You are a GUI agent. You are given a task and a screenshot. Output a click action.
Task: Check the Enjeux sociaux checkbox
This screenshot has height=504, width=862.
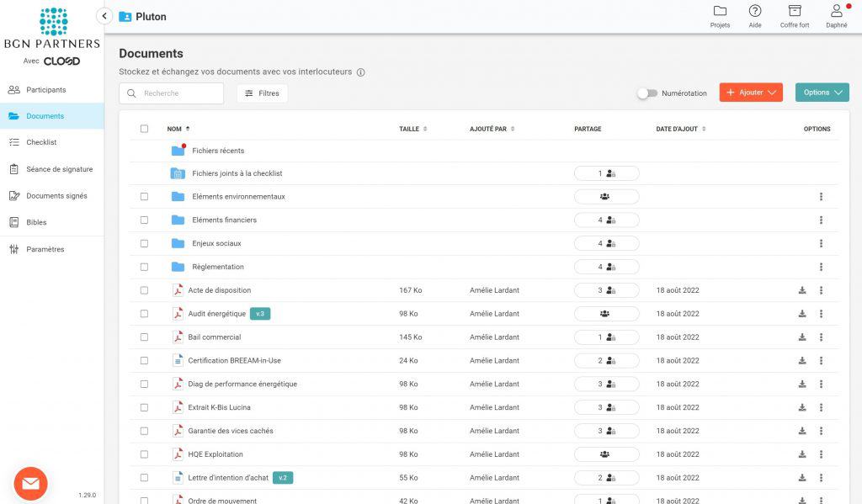[x=144, y=243]
